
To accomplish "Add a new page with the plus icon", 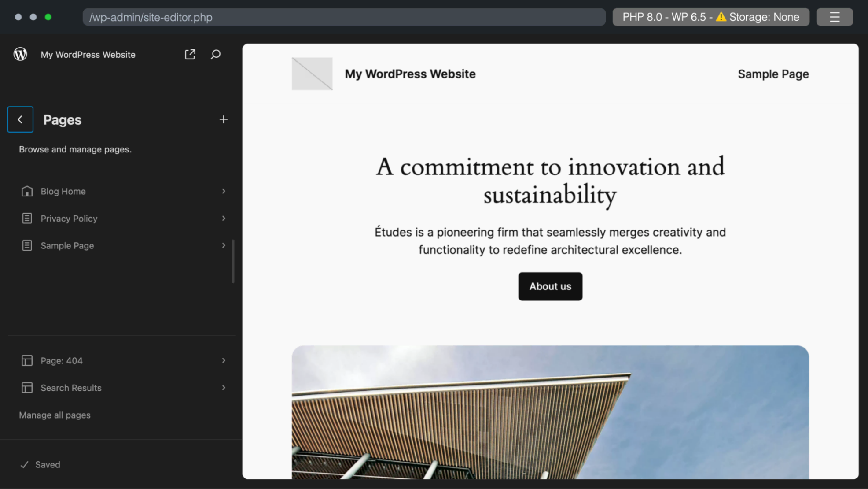I will 224,119.
